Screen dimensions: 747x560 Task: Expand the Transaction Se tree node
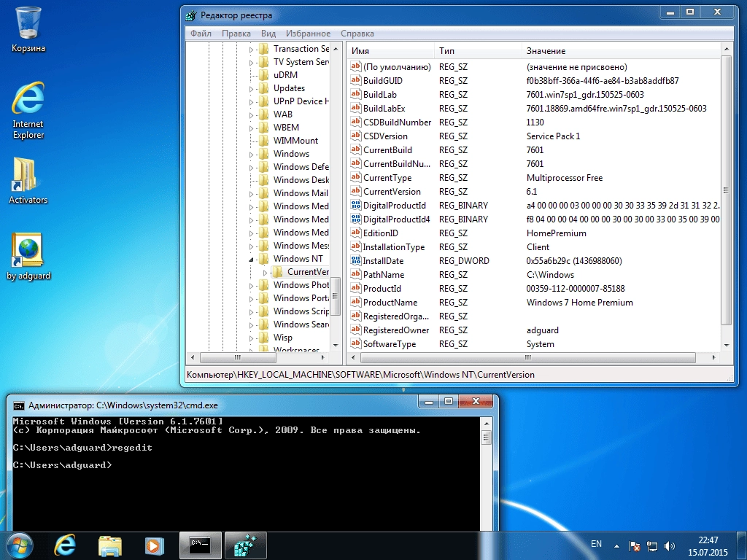pyautogui.click(x=251, y=49)
